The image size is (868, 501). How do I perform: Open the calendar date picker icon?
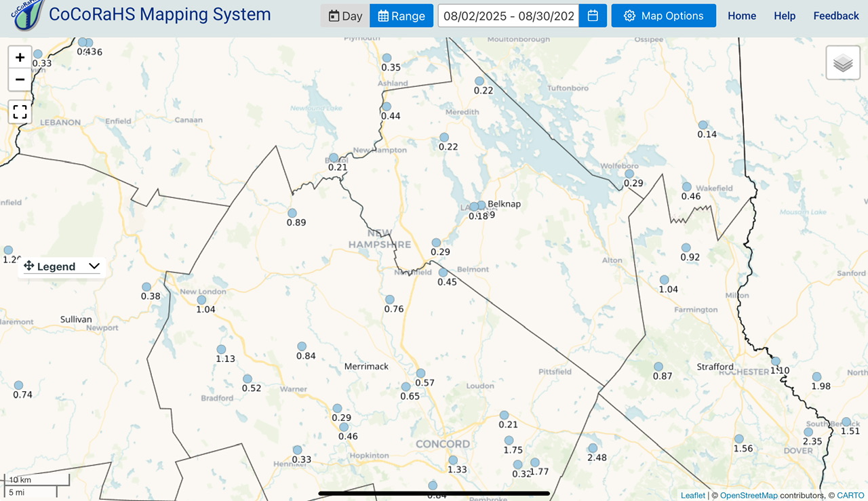pos(593,16)
